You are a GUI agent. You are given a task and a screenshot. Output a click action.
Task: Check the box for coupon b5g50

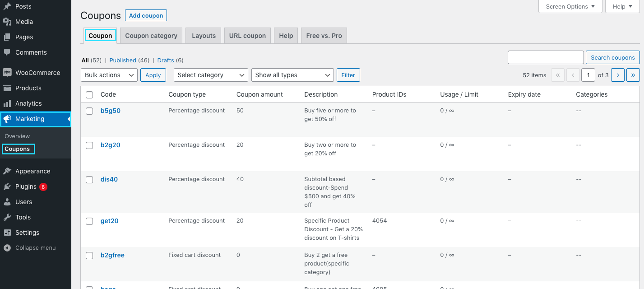pos(89,111)
